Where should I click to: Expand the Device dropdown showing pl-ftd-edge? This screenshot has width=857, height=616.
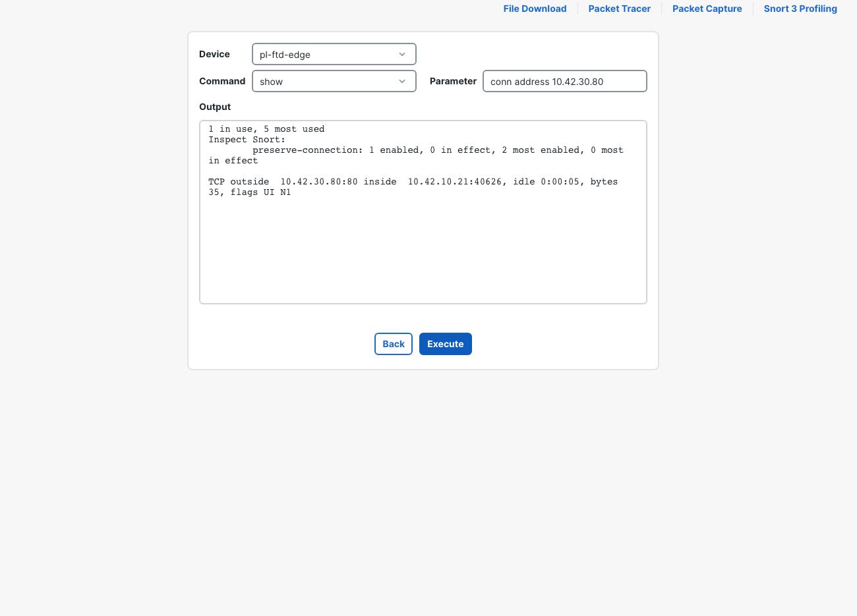click(334, 54)
